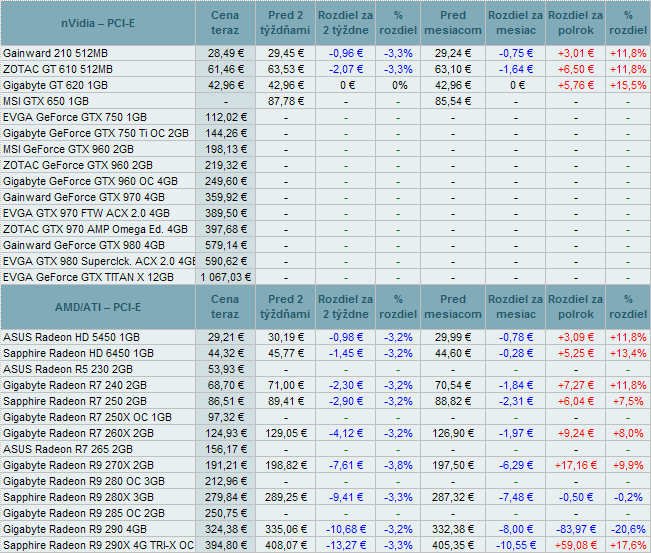Click Gigabyte Radeon R7 250X OC 1GB
Screen dimensions: 651x553
(87, 417)
